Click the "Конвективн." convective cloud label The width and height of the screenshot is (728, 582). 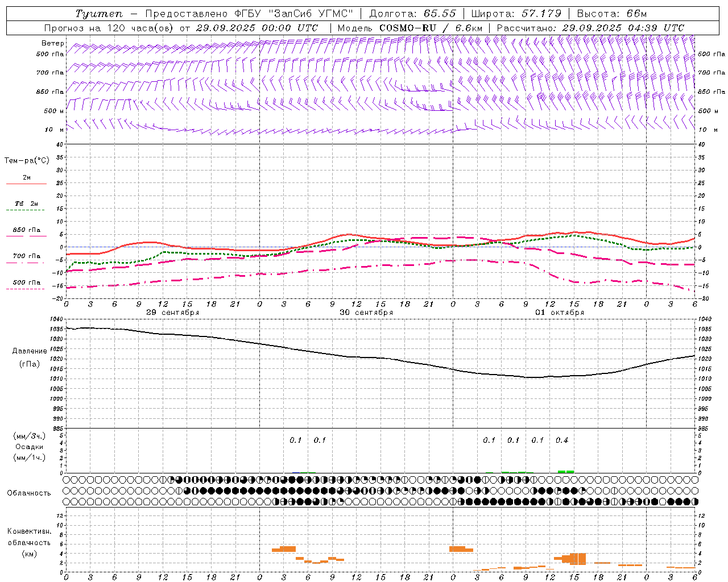pos(30,531)
